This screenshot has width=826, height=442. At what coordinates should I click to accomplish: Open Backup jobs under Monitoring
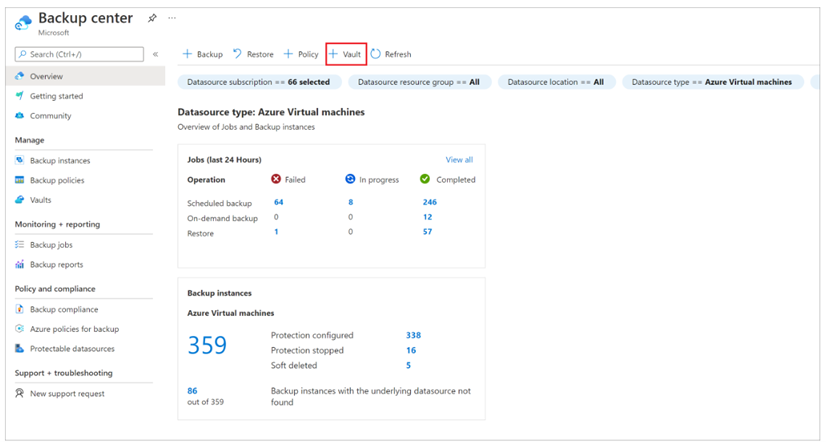pos(51,244)
